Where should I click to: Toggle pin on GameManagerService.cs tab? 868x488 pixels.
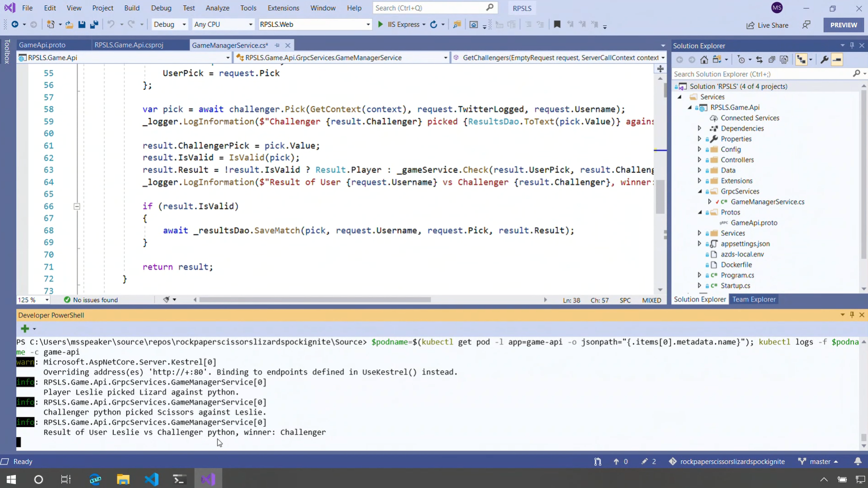pyautogui.click(x=277, y=45)
